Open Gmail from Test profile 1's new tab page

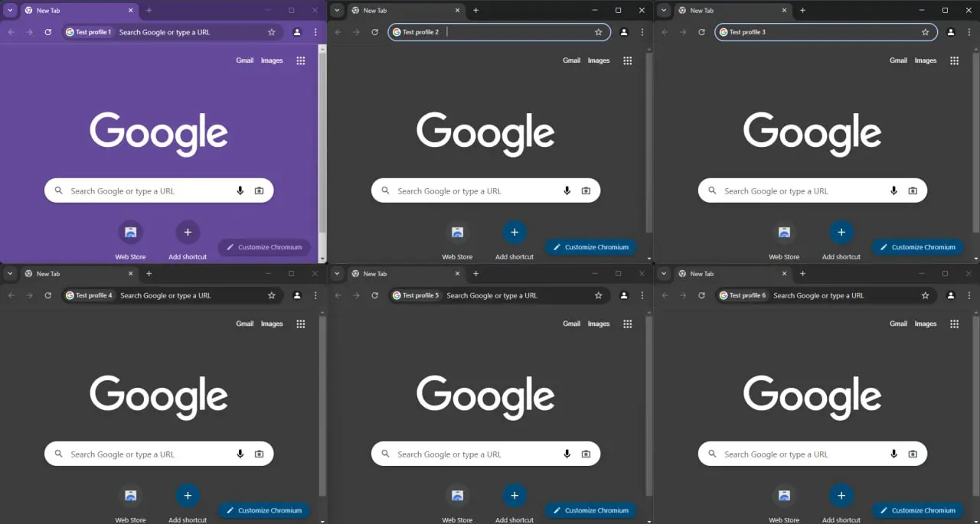[x=244, y=60]
